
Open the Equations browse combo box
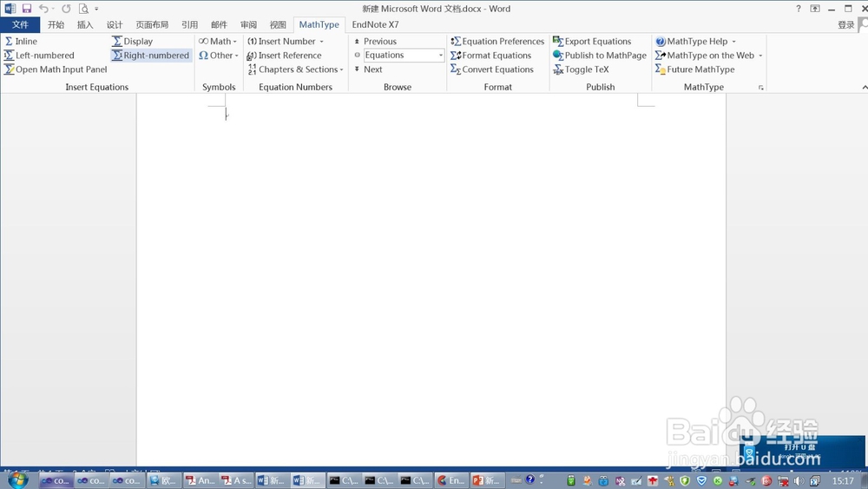click(x=404, y=56)
